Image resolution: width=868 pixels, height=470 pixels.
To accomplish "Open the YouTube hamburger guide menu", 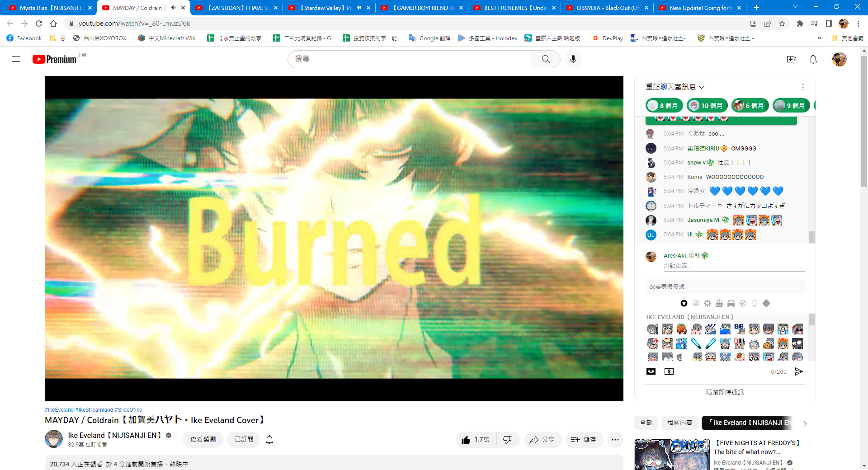I will (x=16, y=59).
